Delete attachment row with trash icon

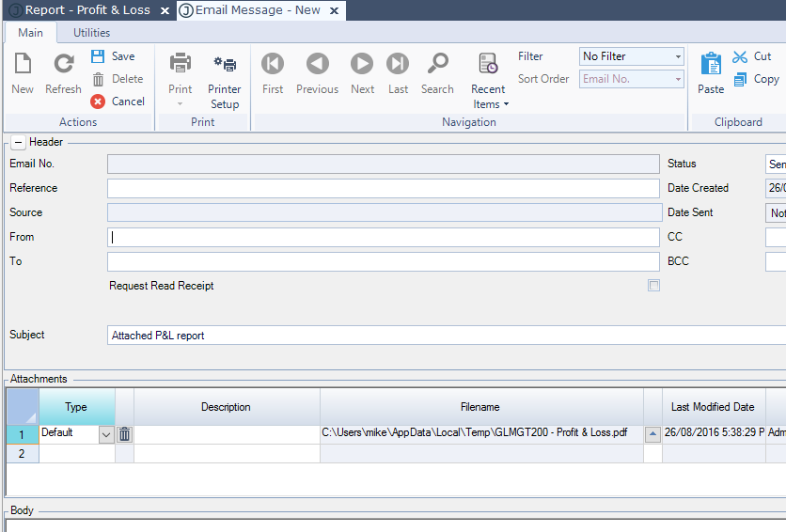[x=125, y=434]
